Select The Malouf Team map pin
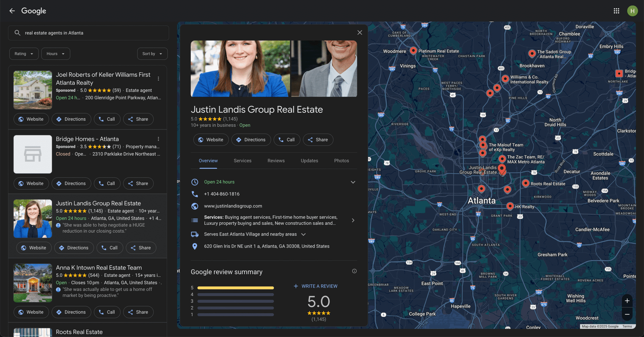The height and width of the screenshot is (337, 644). (483, 145)
